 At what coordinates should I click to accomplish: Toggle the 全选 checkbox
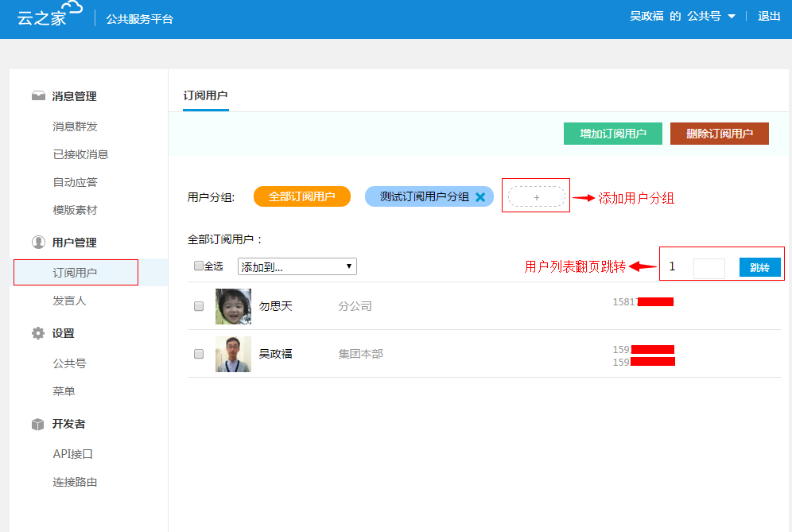pyautogui.click(x=199, y=266)
